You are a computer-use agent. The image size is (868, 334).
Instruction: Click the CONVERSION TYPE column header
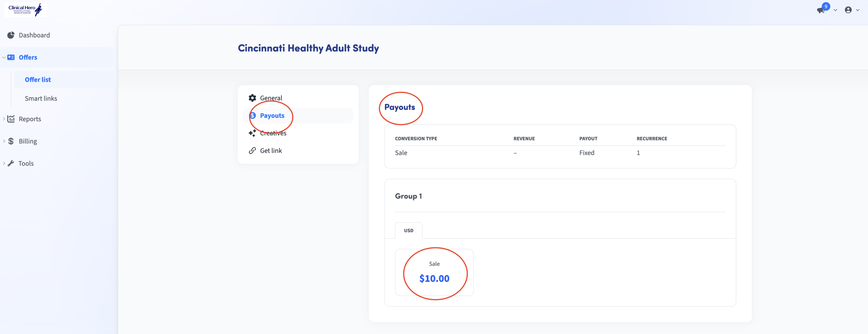tap(416, 139)
